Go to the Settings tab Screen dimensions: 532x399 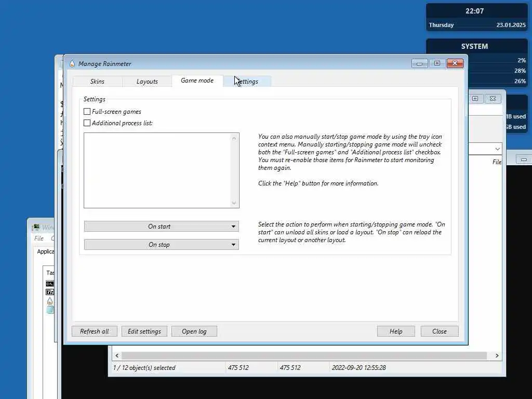pyautogui.click(x=247, y=82)
